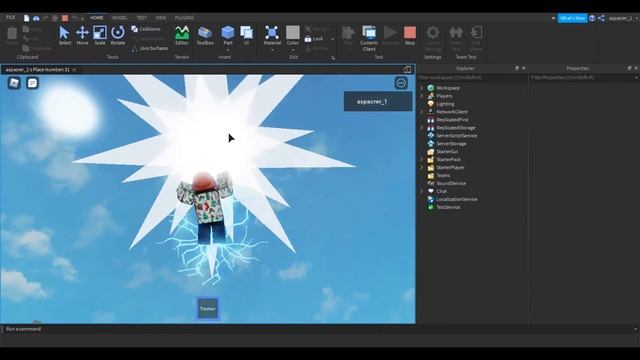
Task: Expand the StarterPlayer node
Action: coord(422,167)
